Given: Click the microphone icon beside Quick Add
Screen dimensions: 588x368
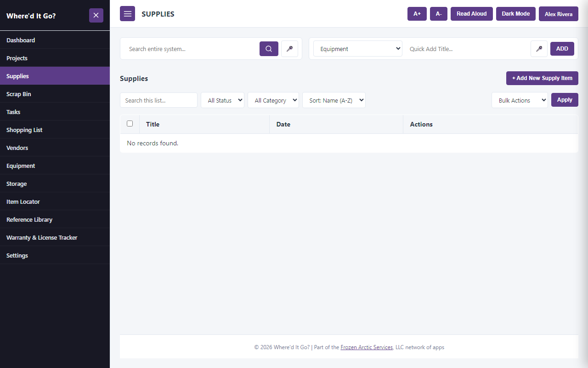Looking at the screenshot, I should [539, 49].
